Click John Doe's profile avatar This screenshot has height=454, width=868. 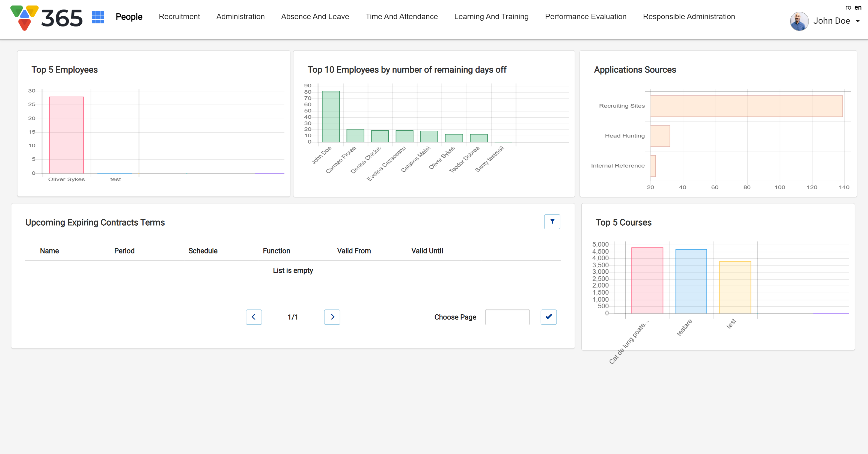pyautogui.click(x=799, y=21)
